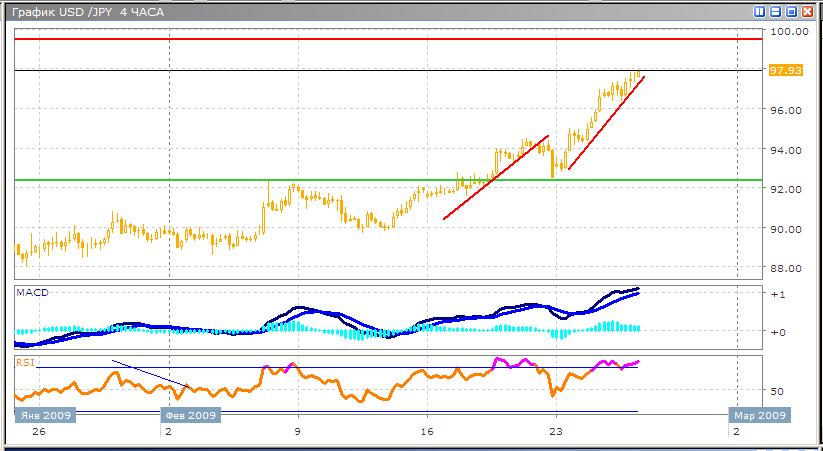
Task: Maximize the USD/JPY chart window
Action: click(790, 12)
